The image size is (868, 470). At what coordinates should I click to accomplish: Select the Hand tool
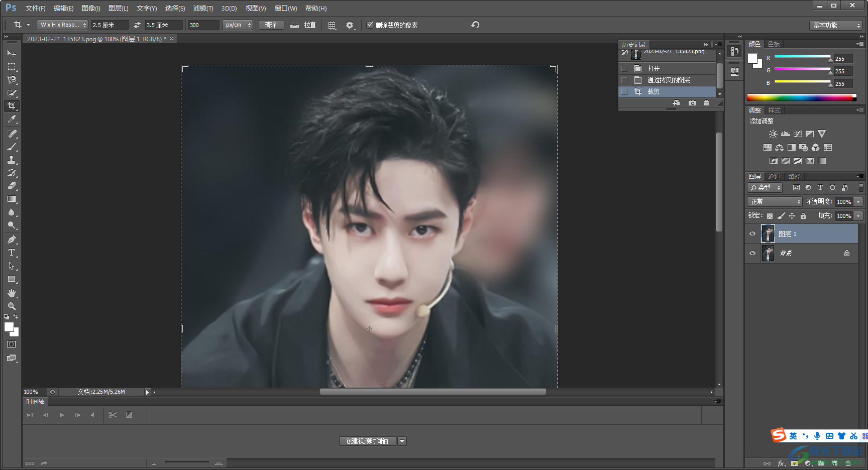[x=12, y=293]
